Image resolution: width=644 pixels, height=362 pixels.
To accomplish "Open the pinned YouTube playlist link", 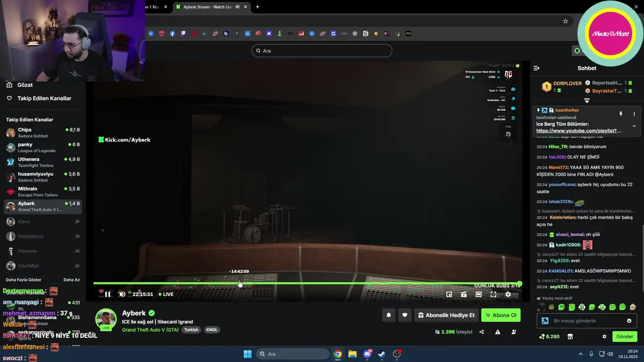I will 579,131.
